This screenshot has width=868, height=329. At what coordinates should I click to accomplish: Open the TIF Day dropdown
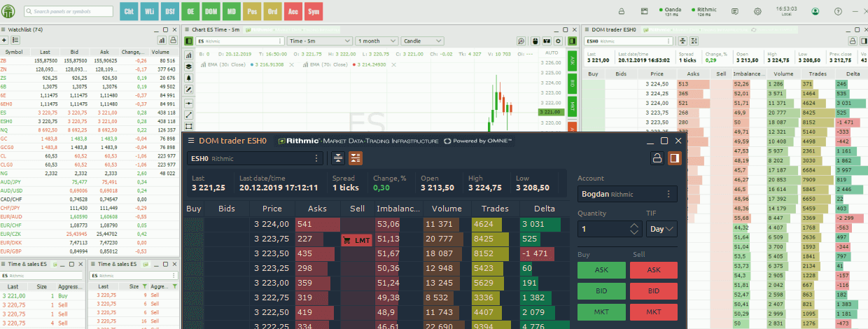pyautogui.click(x=661, y=228)
